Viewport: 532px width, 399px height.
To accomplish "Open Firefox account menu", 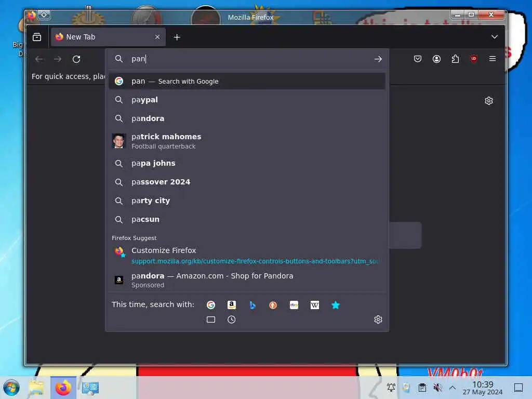I will (436, 59).
